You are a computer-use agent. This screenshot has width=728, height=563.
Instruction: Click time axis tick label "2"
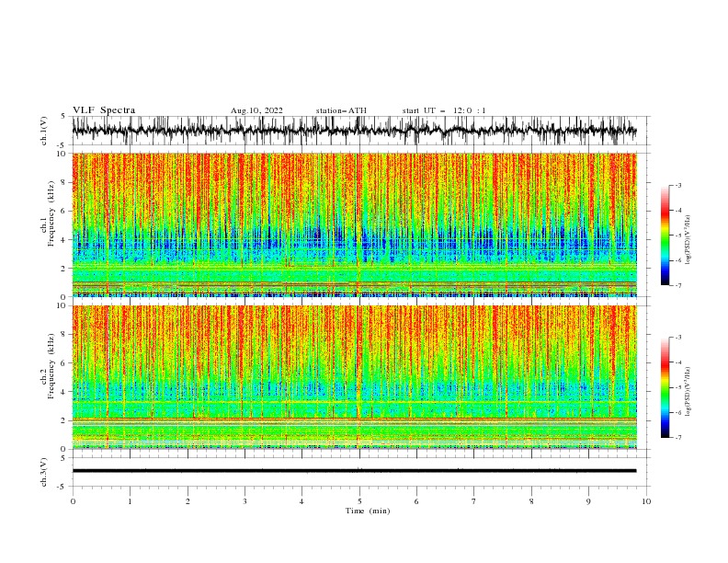188,501
